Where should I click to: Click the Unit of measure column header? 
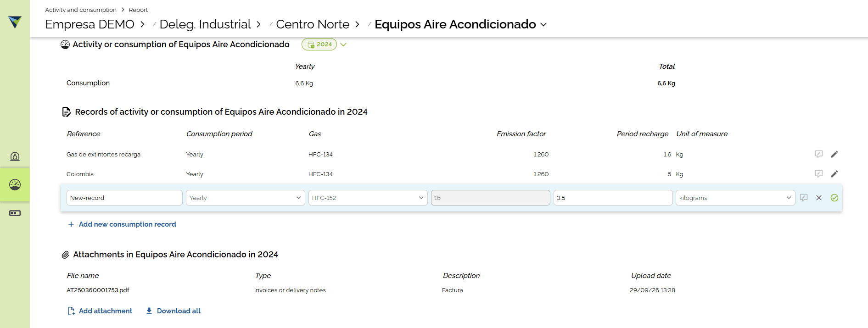[x=702, y=134]
